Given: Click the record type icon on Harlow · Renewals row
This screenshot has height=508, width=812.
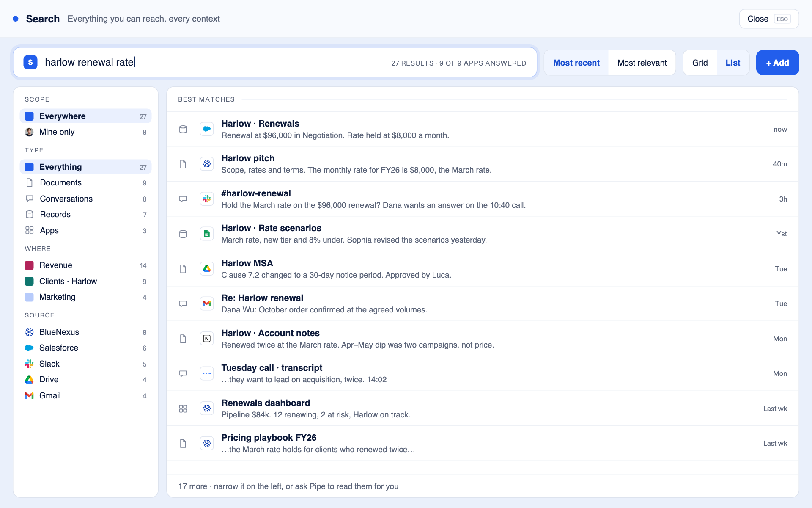Looking at the screenshot, I should (183, 129).
